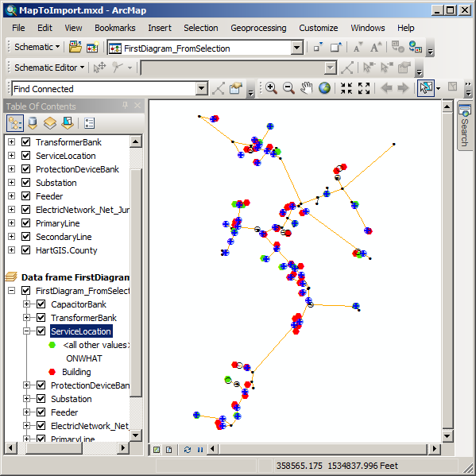Viewport: 476px width, 476px height.
Task: Open Table Of Contents options icon
Action: pyautogui.click(x=89, y=123)
